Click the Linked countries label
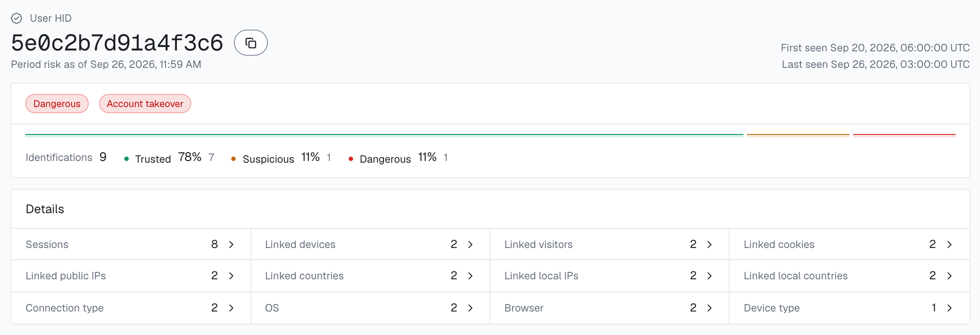This screenshot has height=335, width=980. [304, 276]
